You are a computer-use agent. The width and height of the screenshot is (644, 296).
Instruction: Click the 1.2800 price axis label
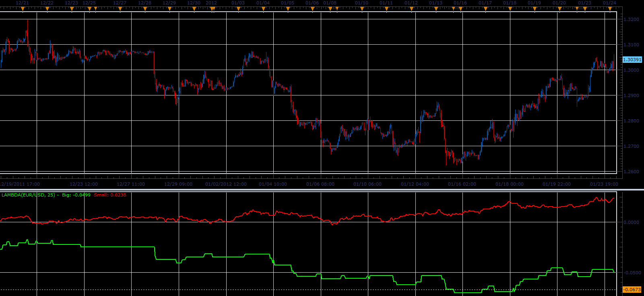631,121
